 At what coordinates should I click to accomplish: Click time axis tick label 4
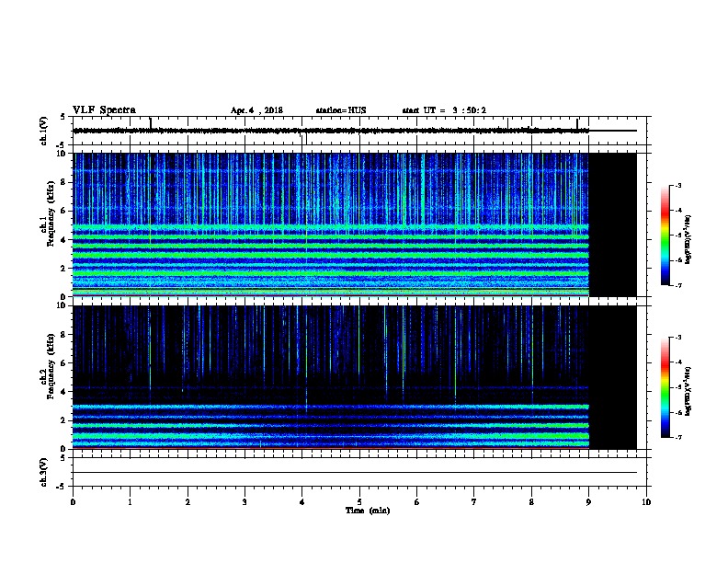click(x=302, y=502)
